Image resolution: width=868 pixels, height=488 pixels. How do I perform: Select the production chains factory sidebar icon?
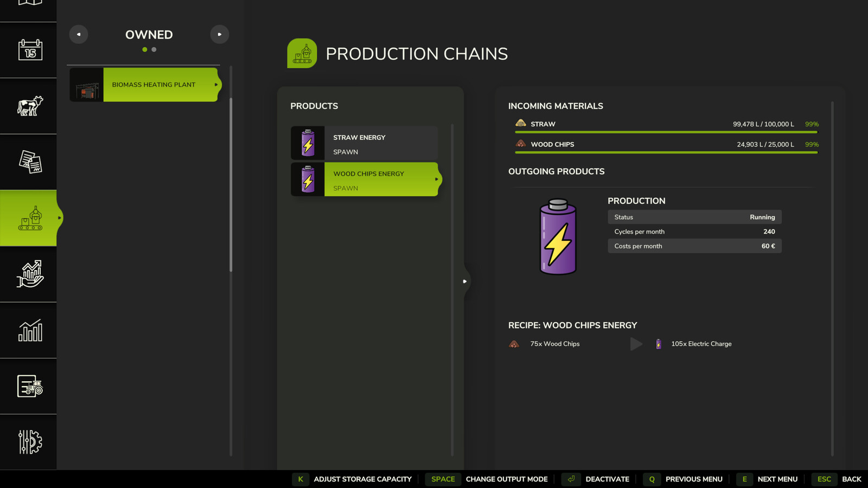(x=30, y=218)
